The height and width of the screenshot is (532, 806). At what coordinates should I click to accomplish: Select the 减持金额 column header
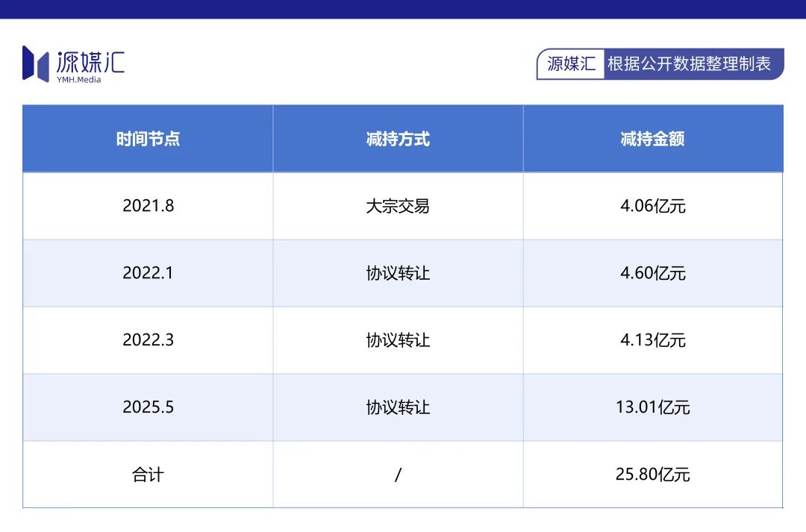[652, 139]
